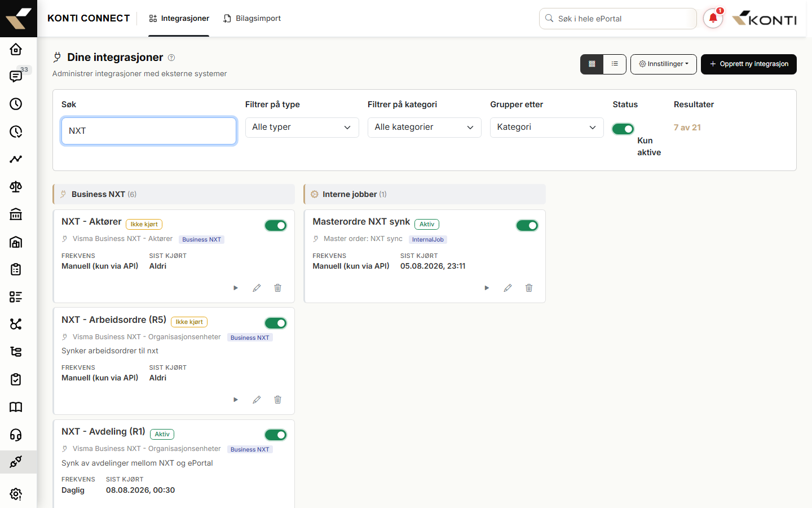
Task: Open the headset support icon in sidebar
Action: [16, 435]
